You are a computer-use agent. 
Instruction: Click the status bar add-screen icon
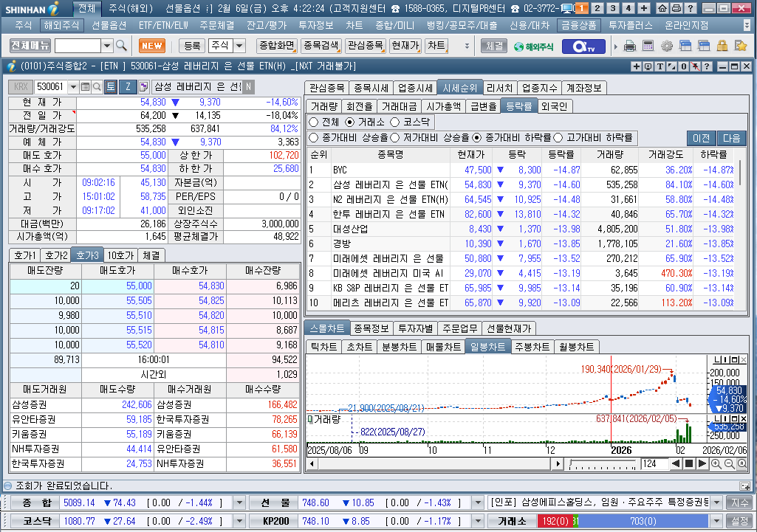point(744,486)
